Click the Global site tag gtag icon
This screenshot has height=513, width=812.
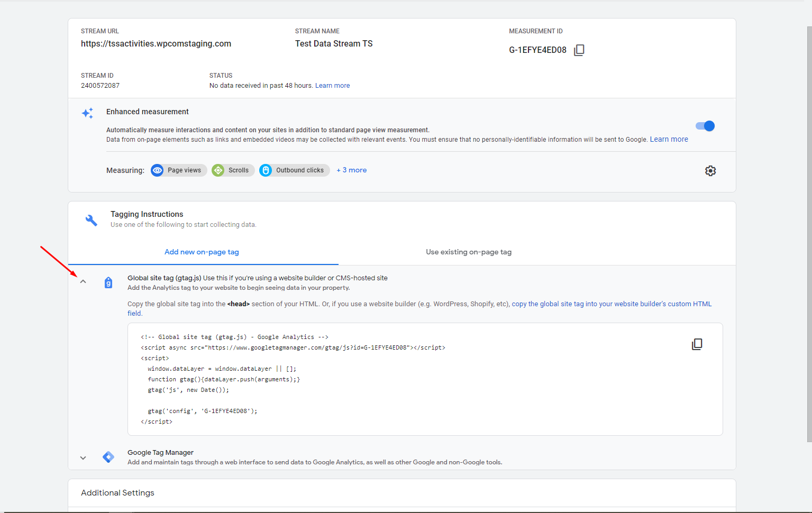108,283
